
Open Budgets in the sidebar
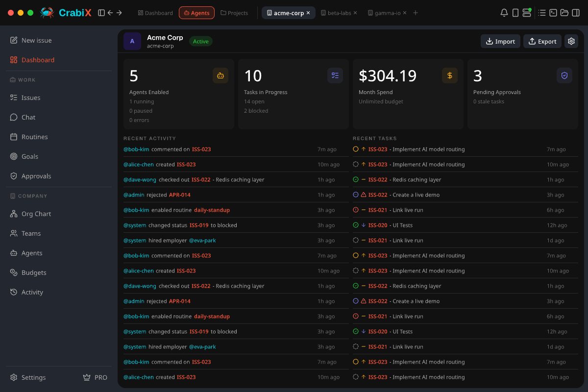59,272
